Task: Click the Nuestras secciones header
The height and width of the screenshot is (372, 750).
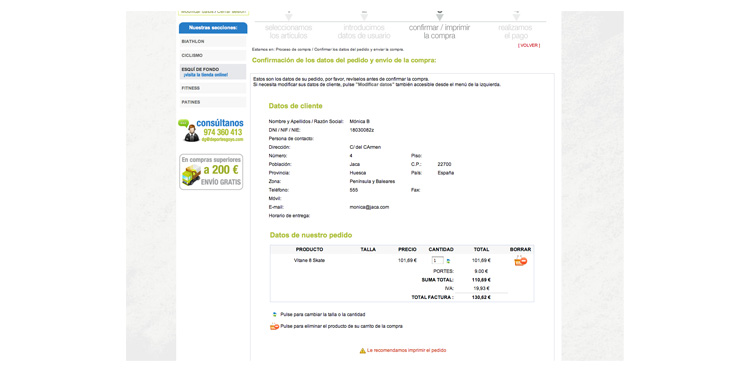Action: click(213, 28)
